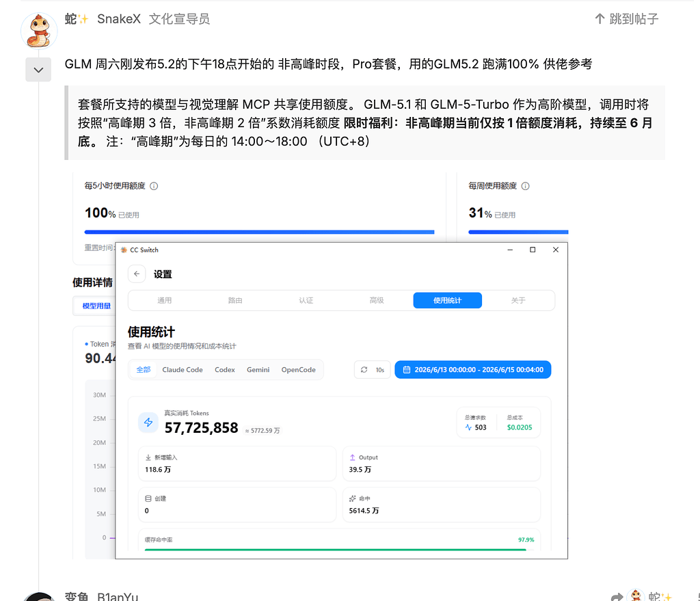The height and width of the screenshot is (601, 700).
Task: Select the 模型用量 tab behind CC Switch
Action: pyautogui.click(x=96, y=306)
